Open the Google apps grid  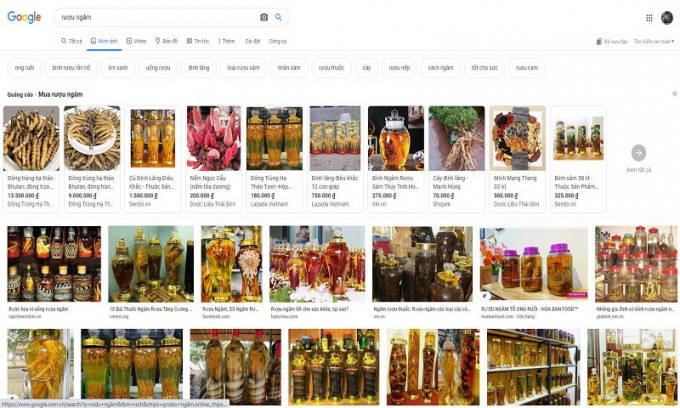649,17
